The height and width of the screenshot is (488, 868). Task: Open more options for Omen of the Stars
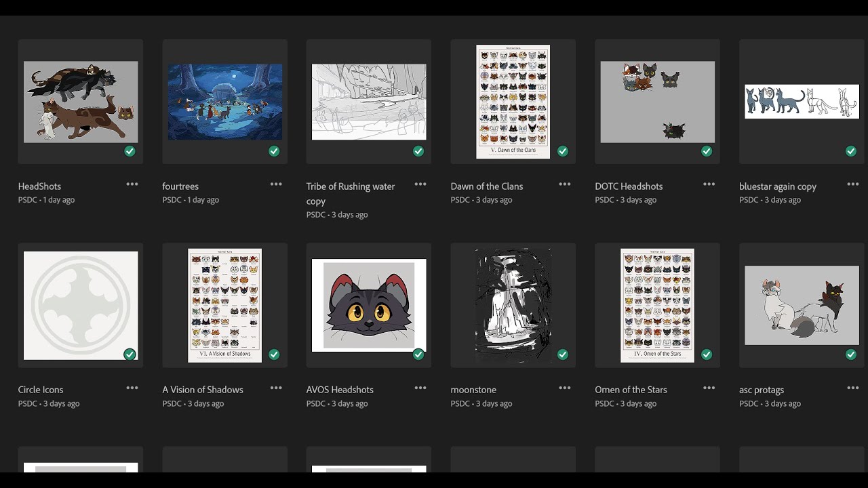click(x=709, y=388)
